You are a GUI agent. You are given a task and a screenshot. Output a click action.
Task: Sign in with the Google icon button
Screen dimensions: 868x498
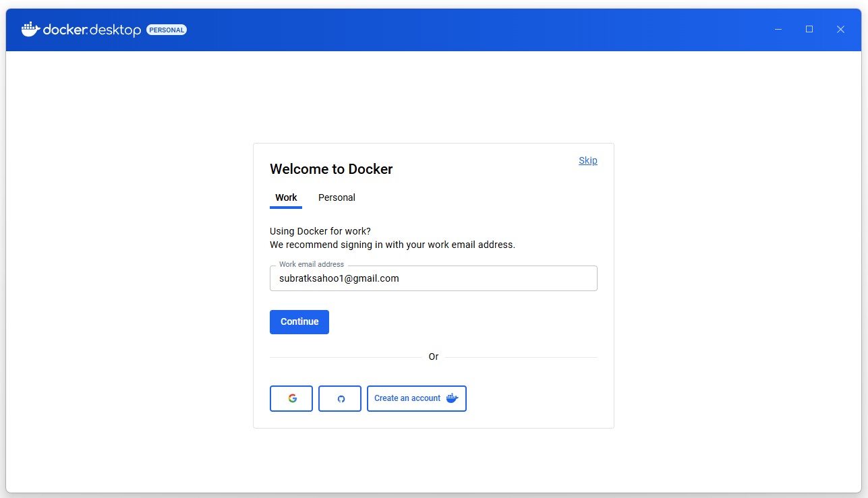point(291,398)
